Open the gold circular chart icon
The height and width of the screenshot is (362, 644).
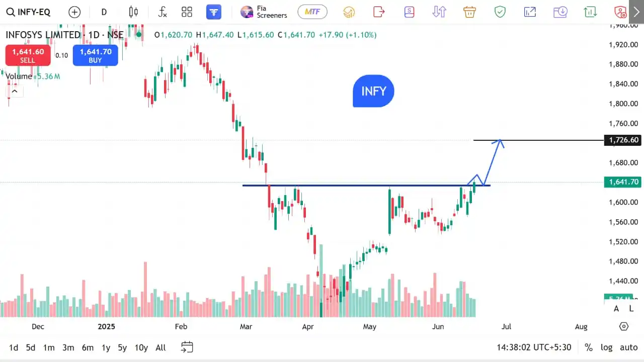(x=349, y=12)
